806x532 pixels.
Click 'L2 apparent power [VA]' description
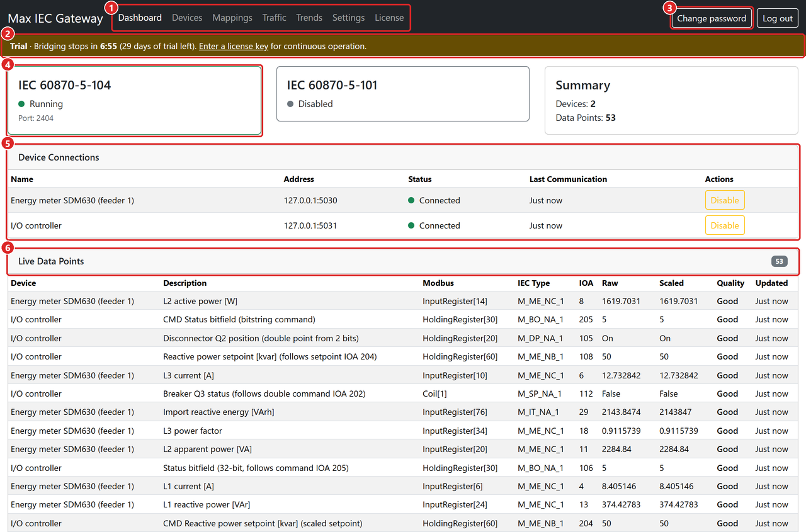pos(208,449)
